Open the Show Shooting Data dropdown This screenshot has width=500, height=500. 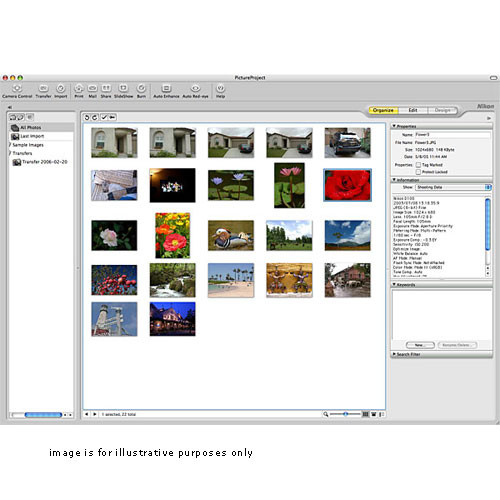(x=453, y=187)
